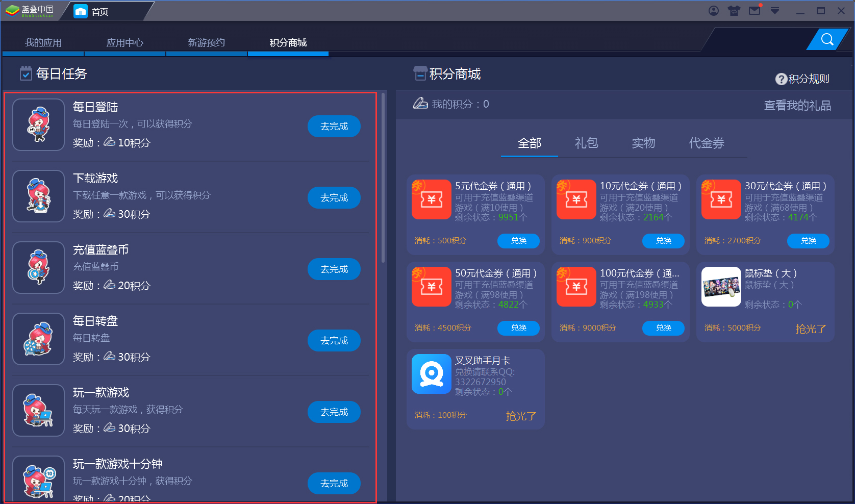Click the checklist icon beside 每日任务
The height and width of the screenshot is (504, 855).
click(x=26, y=73)
